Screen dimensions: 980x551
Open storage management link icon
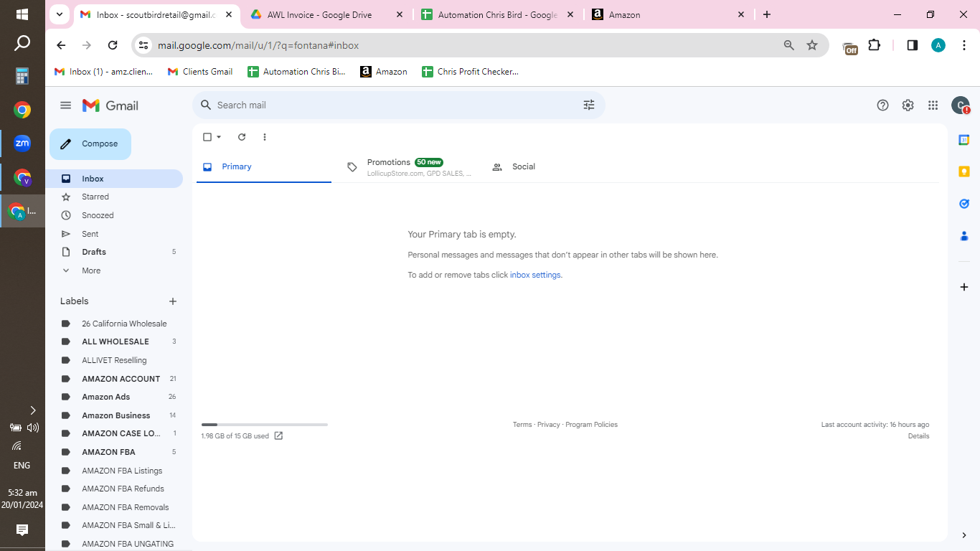278,435
